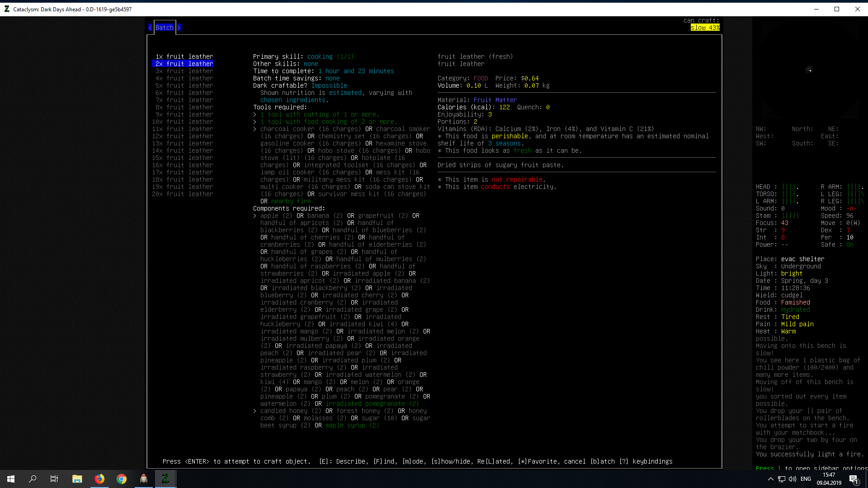The width and height of the screenshot is (868, 488).
Task: Open the volume speaker icon
Action: 792,479
